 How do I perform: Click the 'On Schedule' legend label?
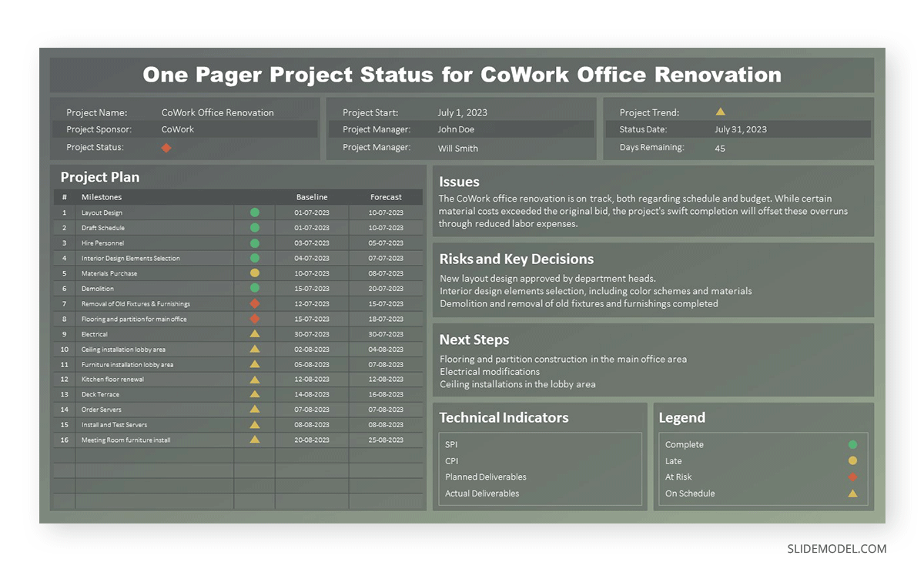(690, 493)
